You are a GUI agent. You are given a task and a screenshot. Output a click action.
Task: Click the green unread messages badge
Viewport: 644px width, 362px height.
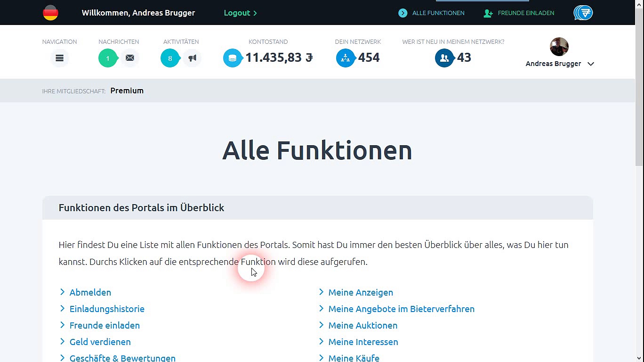click(x=108, y=58)
